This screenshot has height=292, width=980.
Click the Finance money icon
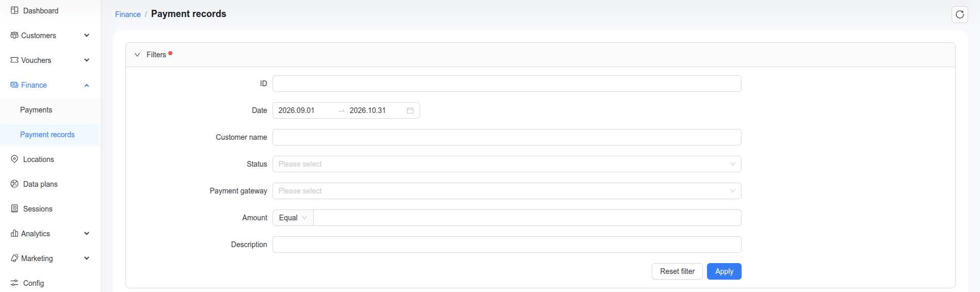[14, 85]
